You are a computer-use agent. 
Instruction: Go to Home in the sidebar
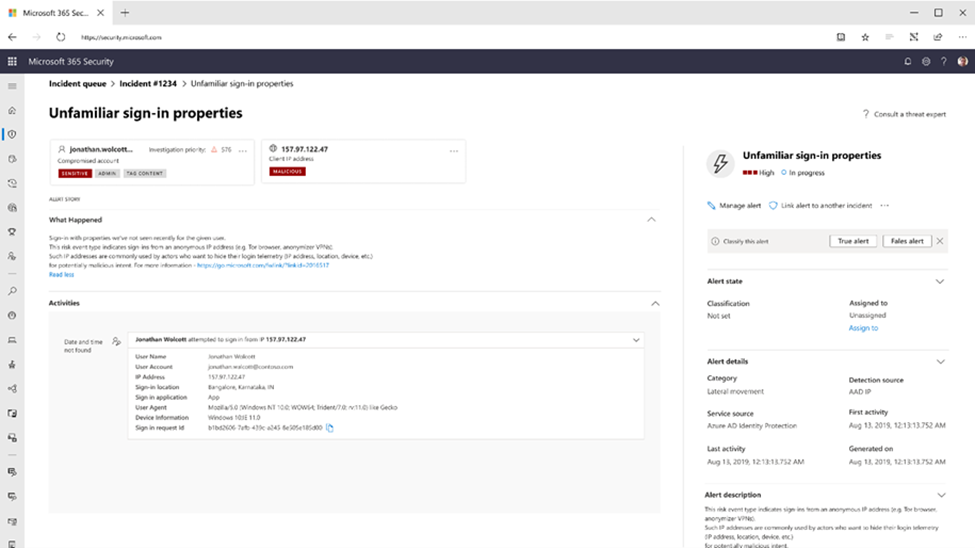click(12, 110)
